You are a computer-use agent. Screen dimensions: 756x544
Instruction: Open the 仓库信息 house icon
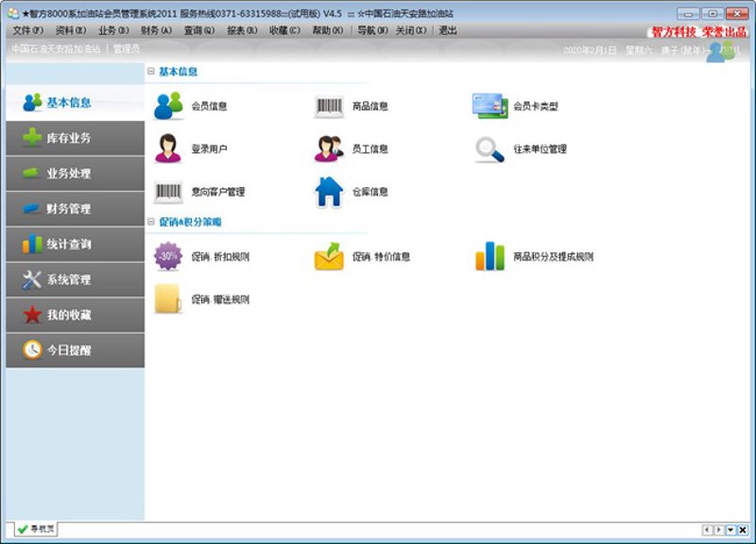point(329,192)
